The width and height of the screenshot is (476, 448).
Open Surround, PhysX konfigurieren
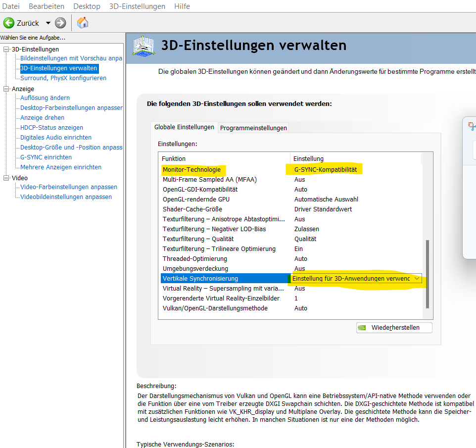coord(63,78)
